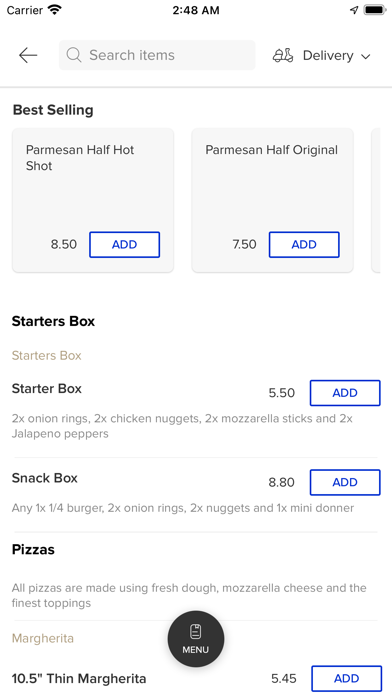The height and width of the screenshot is (696, 392).
Task: Focus the Search items field
Action: pos(157,55)
